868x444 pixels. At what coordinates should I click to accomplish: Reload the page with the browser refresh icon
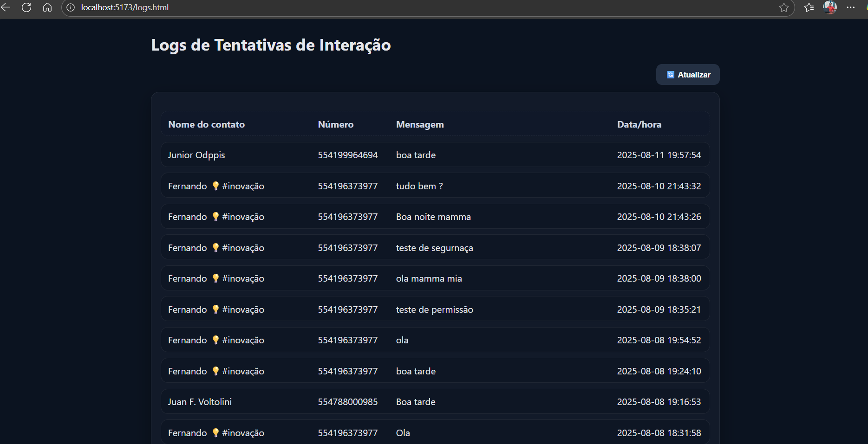point(26,7)
